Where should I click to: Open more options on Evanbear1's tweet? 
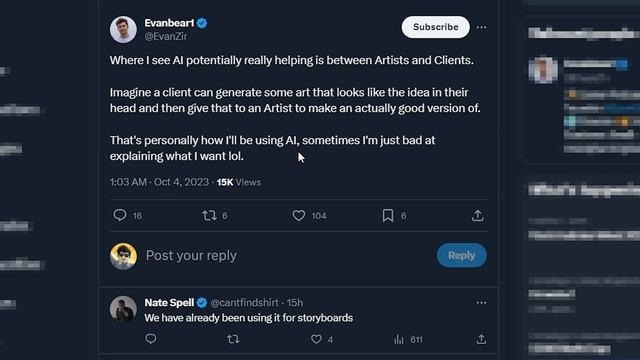(481, 27)
